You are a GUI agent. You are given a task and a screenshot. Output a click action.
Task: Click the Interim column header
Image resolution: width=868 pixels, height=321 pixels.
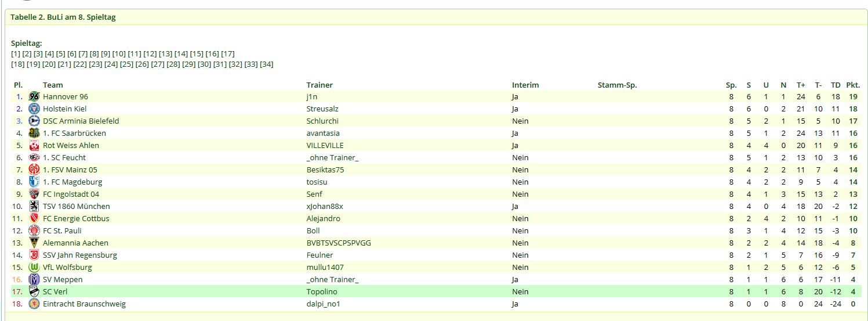525,85
